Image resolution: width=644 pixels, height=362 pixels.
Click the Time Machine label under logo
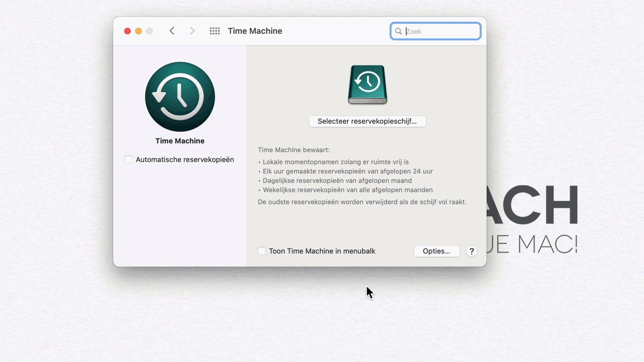pyautogui.click(x=180, y=141)
